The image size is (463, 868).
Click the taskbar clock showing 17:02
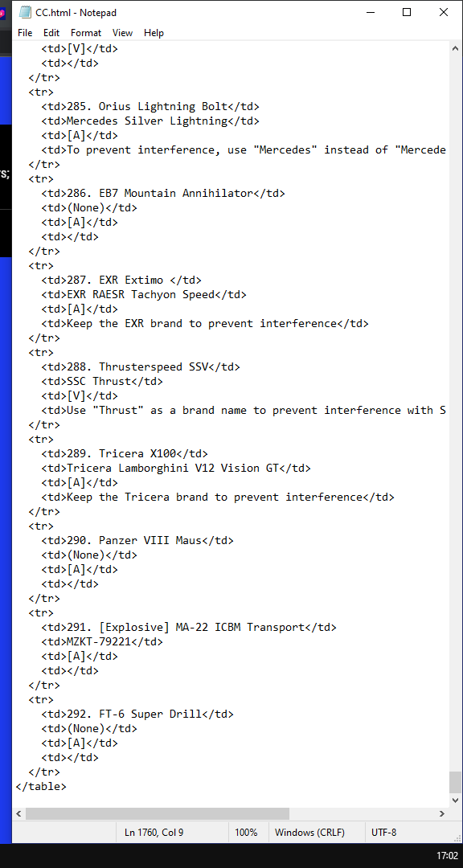(447, 855)
